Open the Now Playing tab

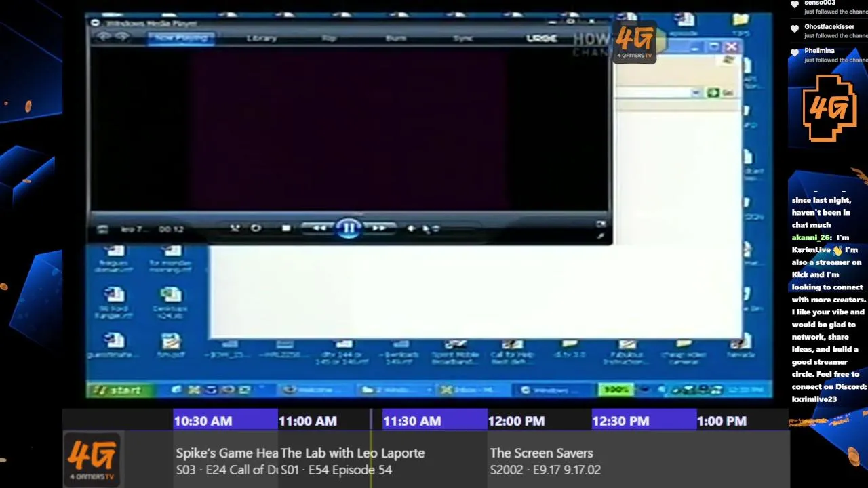pos(181,38)
